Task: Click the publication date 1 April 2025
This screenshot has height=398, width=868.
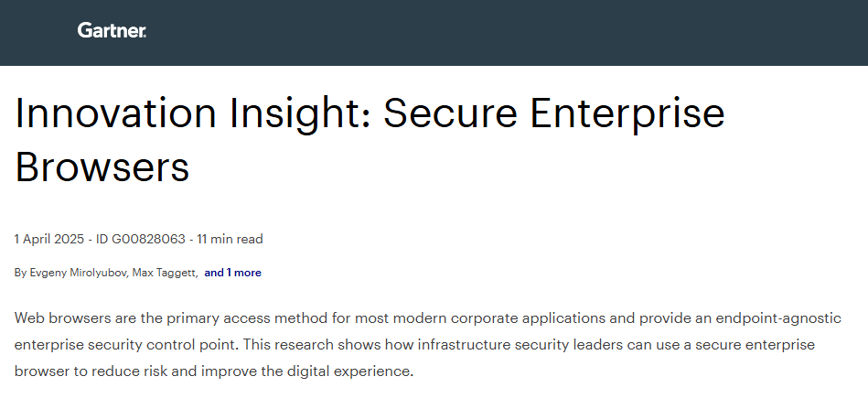Action: [x=49, y=239]
